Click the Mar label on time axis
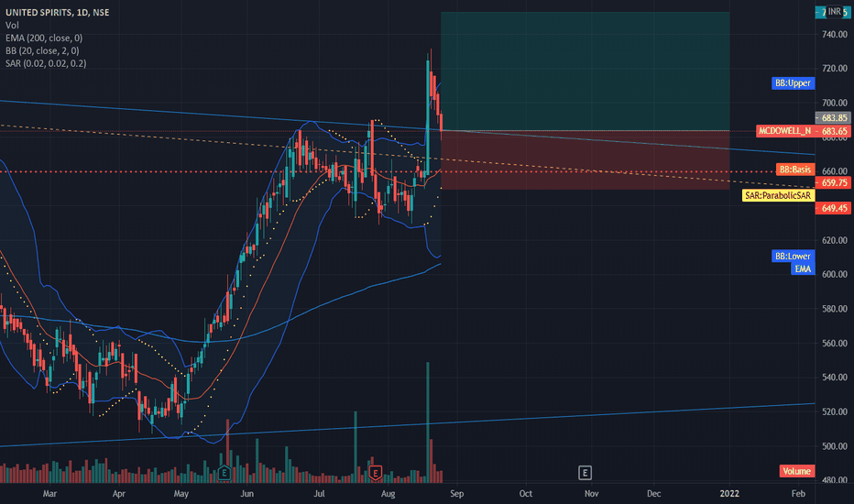The height and width of the screenshot is (504, 854). (x=49, y=494)
